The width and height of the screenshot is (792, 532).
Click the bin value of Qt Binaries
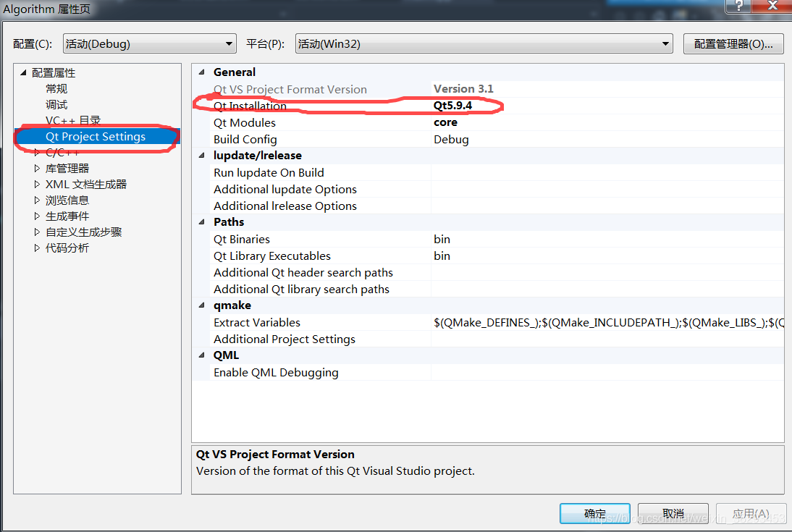(x=442, y=240)
